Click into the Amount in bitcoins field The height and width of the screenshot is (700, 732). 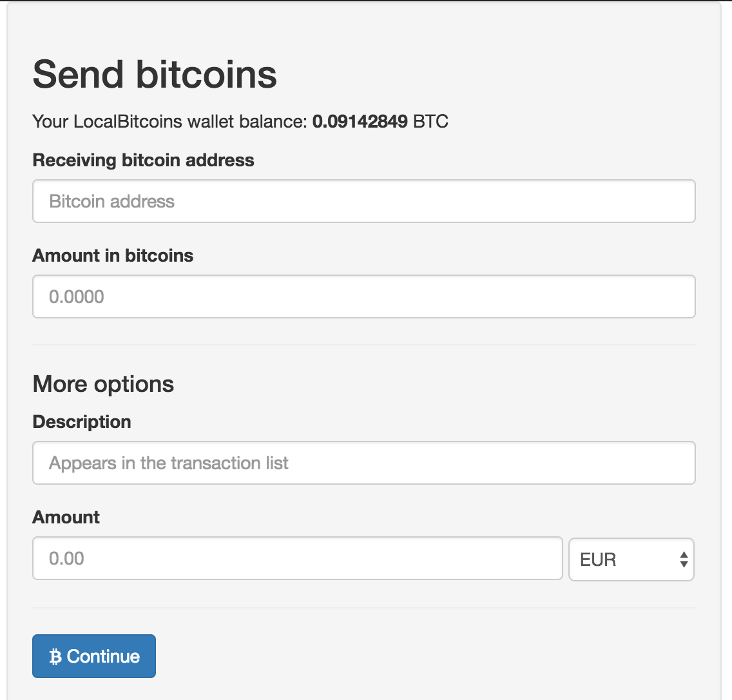tap(363, 297)
